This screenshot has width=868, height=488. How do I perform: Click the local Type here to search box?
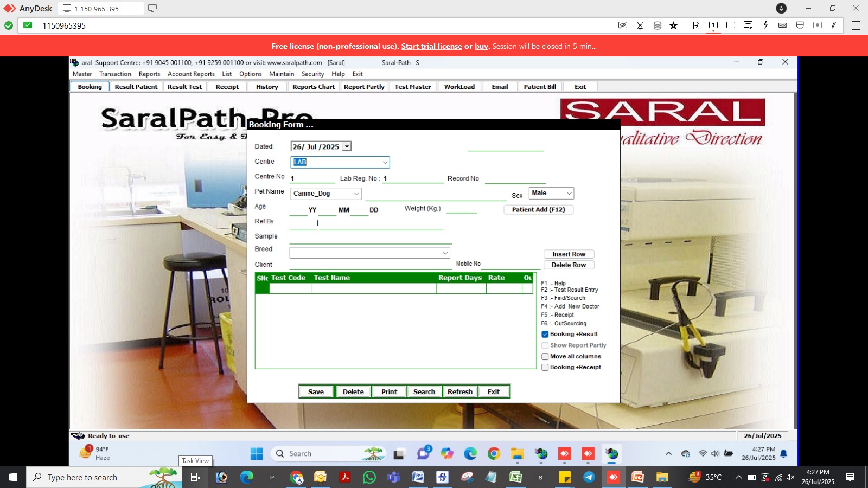click(x=104, y=477)
